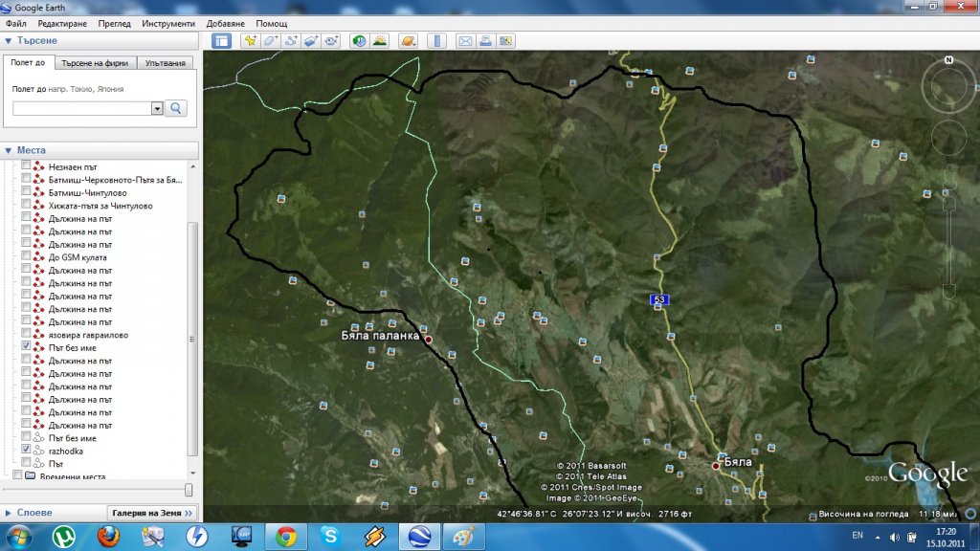Check the Батмиш-Черковното path checkbox
This screenshot has width=980, height=551.
coord(26,179)
